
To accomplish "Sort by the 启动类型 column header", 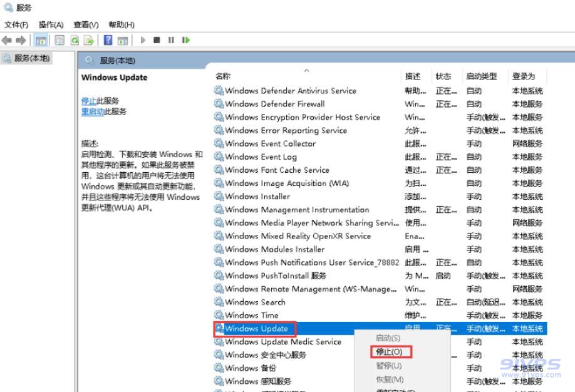I will point(481,76).
